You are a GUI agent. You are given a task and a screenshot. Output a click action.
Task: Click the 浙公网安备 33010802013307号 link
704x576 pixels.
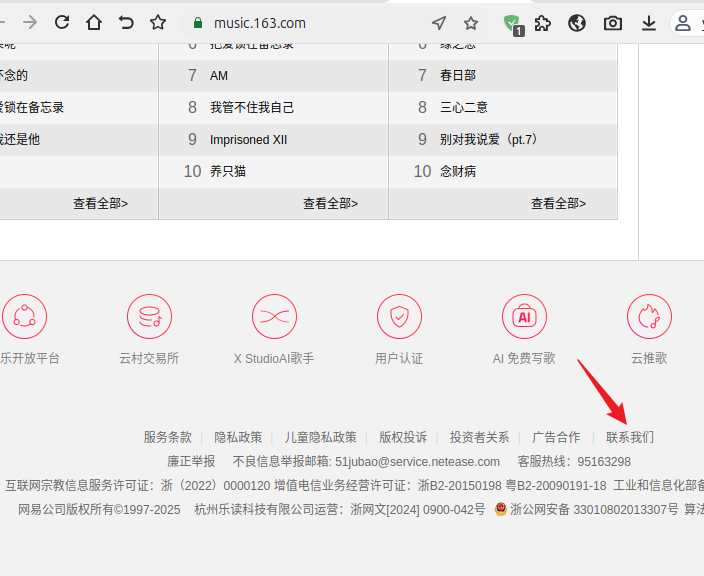[594, 510]
